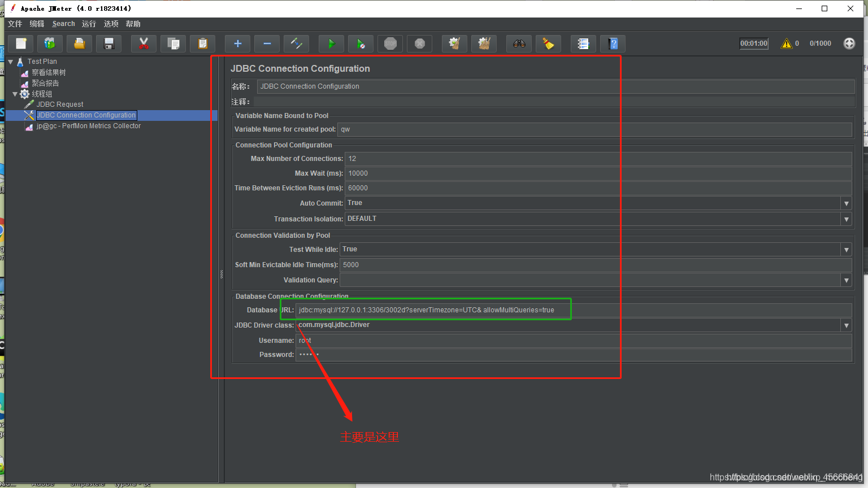The height and width of the screenshot is (488, 868).
Task: Click the 注释 comment field
Action: pos(554,102)
